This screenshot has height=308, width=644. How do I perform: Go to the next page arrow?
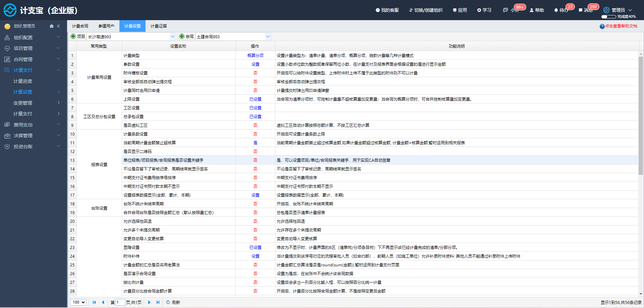(x=149, y=302)
